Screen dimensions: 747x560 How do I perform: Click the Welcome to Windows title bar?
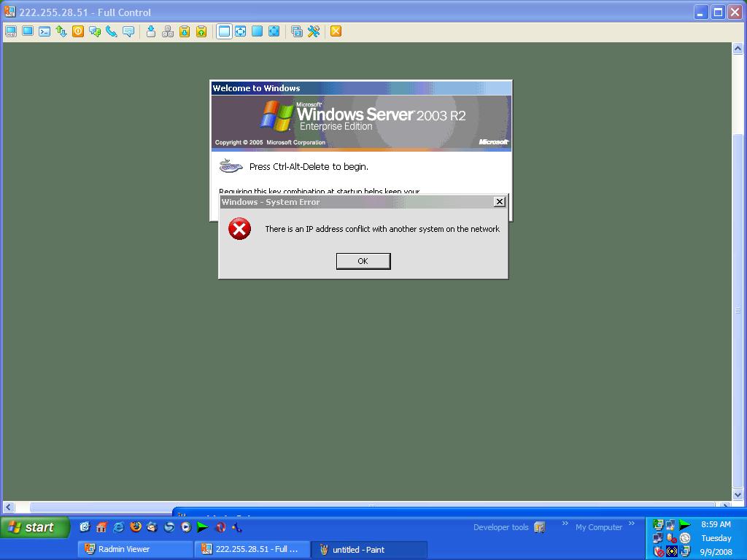click(361, 88)
